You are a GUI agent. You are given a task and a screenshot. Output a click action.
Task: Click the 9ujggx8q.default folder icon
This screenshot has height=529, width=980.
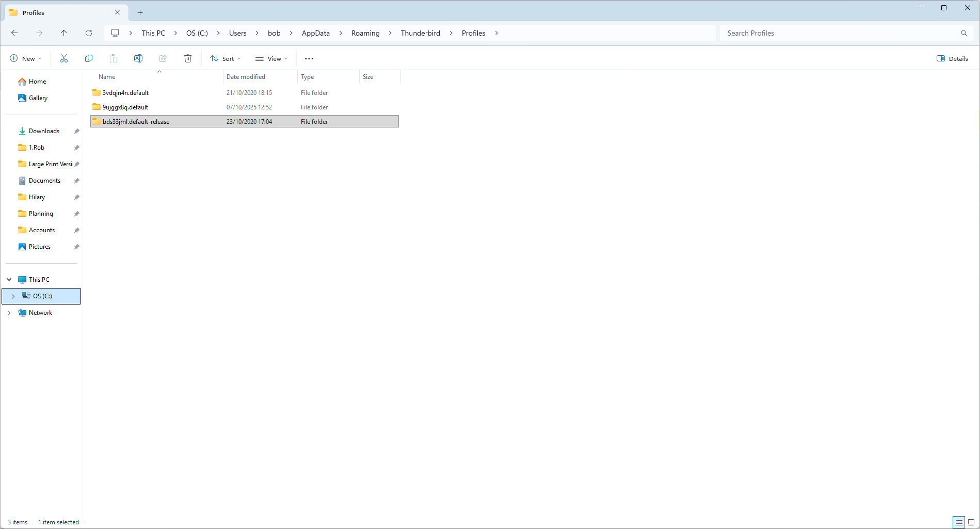[97, 107]
